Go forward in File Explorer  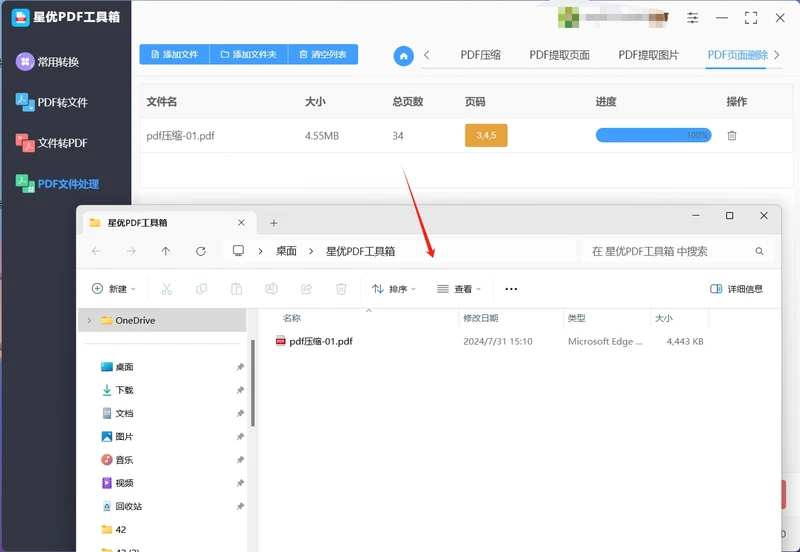coord(131,251)
